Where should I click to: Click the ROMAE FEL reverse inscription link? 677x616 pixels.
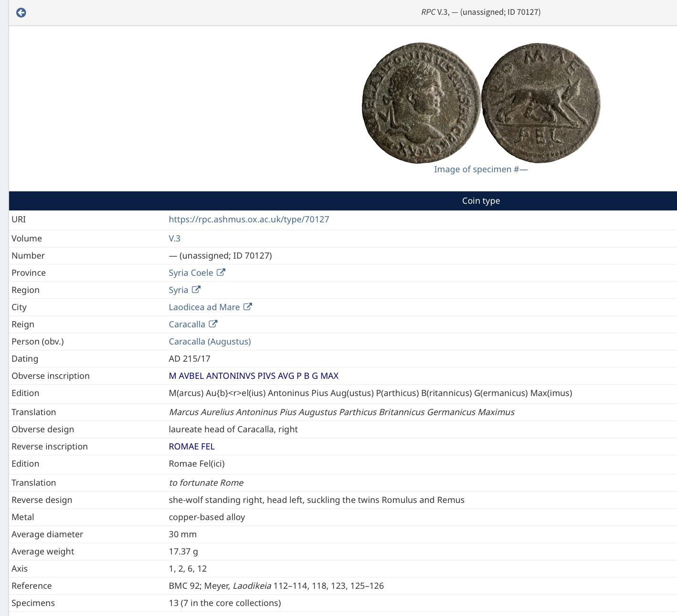coord(191,447)
